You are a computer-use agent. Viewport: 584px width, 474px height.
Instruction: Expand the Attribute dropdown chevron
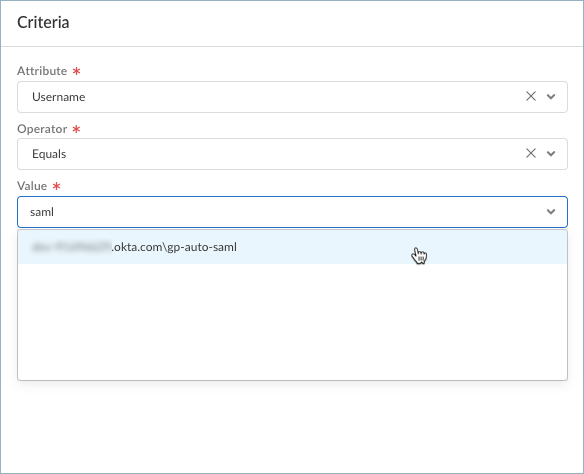pyautogui.click(x=551, y=97)
